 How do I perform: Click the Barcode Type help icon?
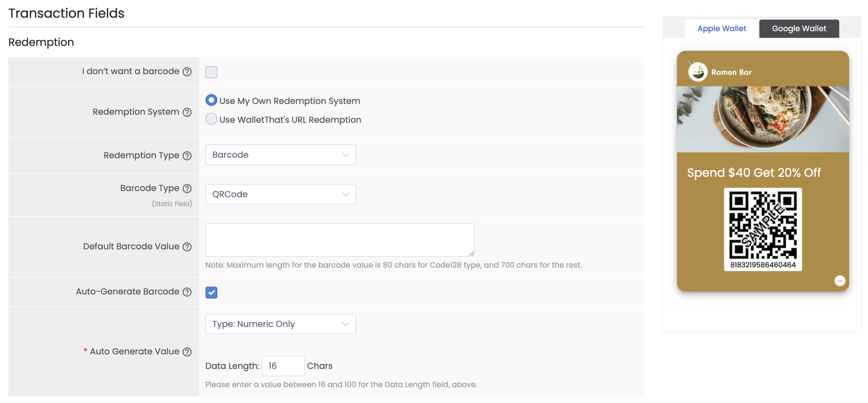point(186,188)
